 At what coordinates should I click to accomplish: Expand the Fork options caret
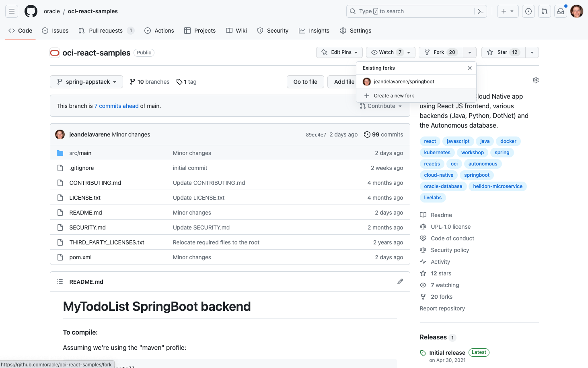tap(470, 52)
